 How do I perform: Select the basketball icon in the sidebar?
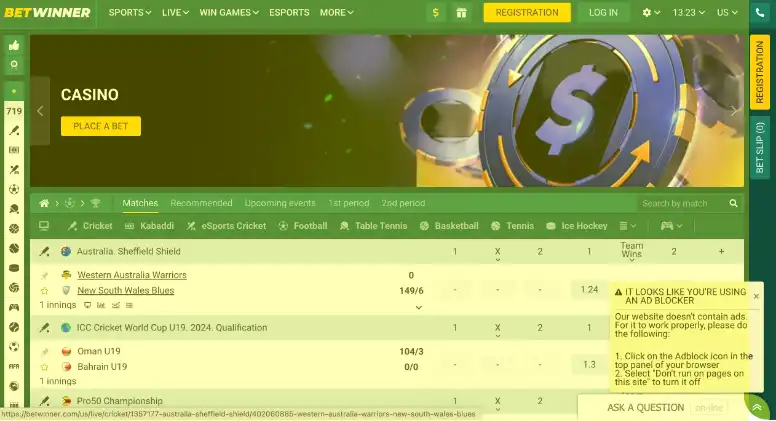click(x=14, y=229)
